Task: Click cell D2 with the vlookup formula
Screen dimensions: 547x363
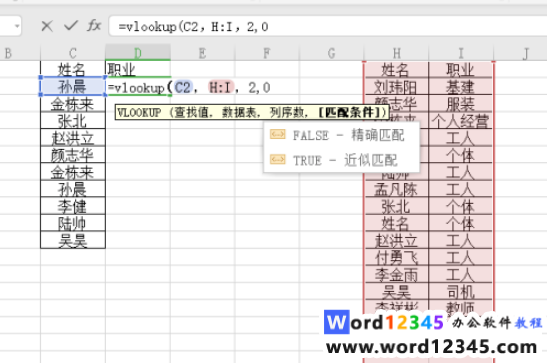Action: point(138,87)
